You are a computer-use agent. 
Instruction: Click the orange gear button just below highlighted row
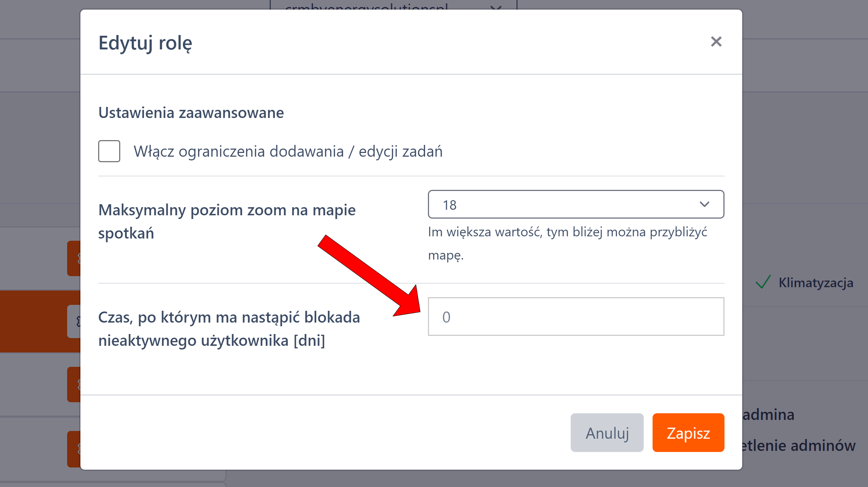[x=74, y=385]
